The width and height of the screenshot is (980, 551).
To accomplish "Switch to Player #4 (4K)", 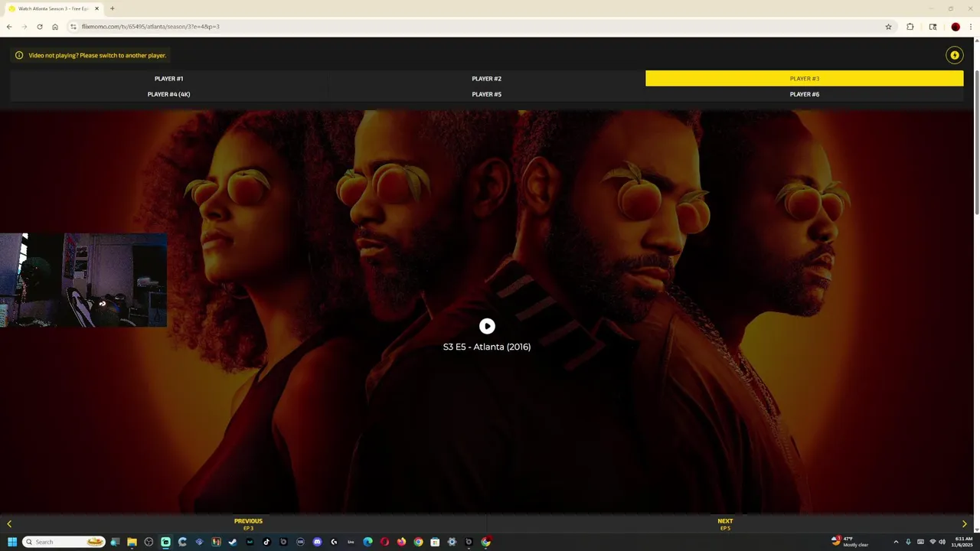I will pyautogui.click(x=168, y=94).
